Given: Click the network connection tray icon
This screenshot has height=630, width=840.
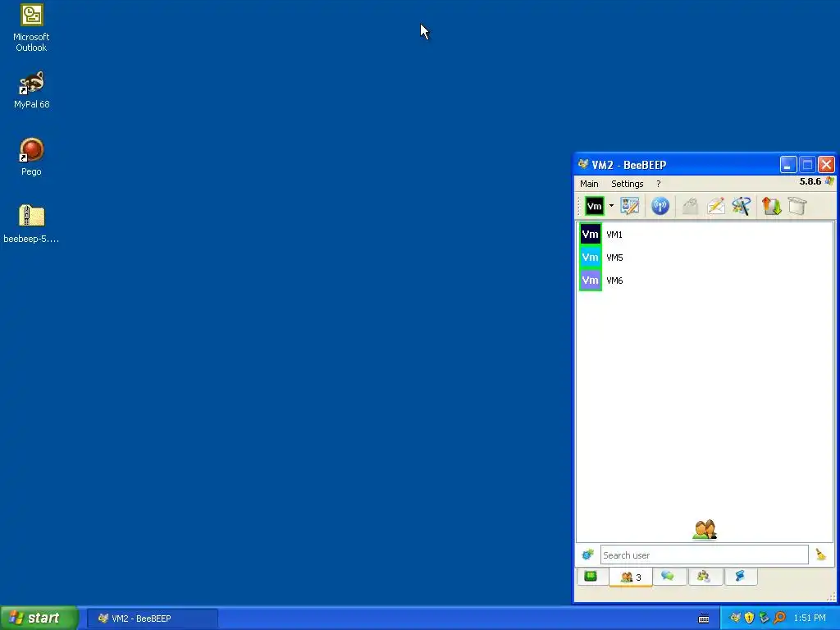Looking at the screenshot, I should click(764, 619).
